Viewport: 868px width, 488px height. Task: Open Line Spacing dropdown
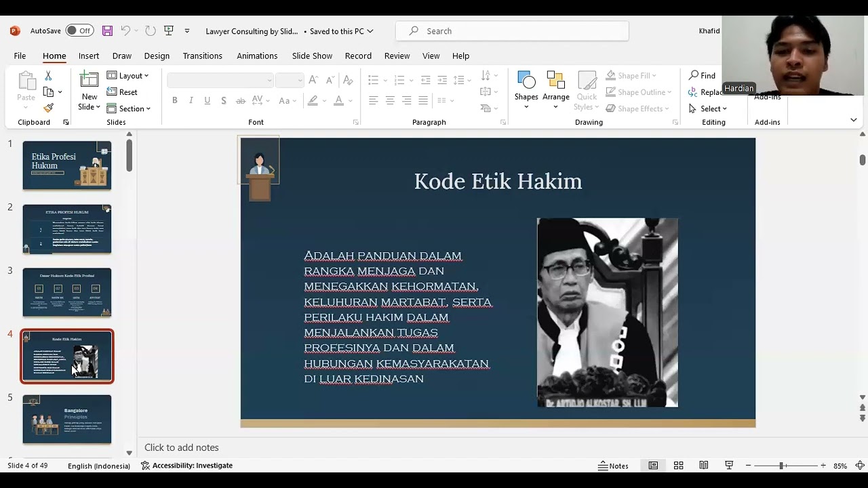462,80
